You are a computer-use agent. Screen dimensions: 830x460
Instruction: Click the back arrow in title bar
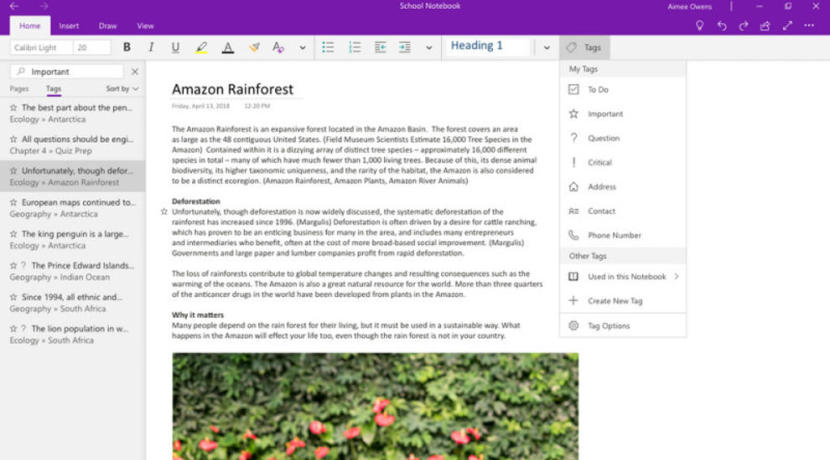click(x=14, y=6)
